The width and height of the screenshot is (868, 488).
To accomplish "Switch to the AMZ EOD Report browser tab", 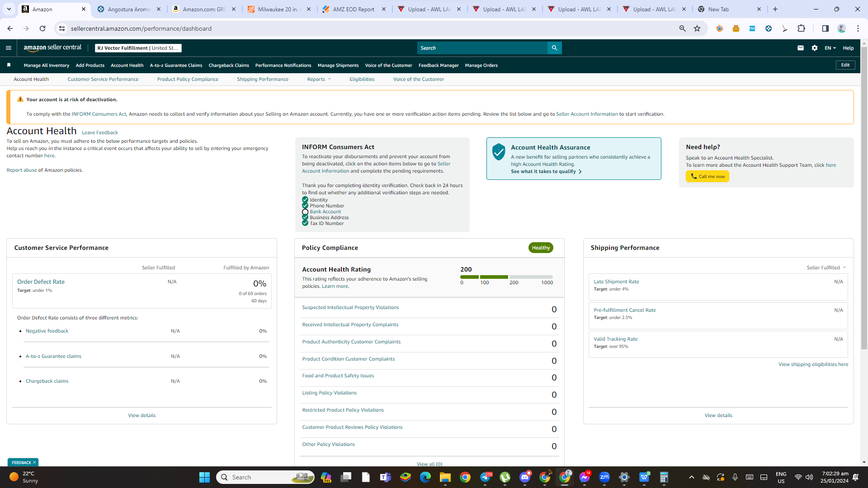I will click(x=354, y=9).
